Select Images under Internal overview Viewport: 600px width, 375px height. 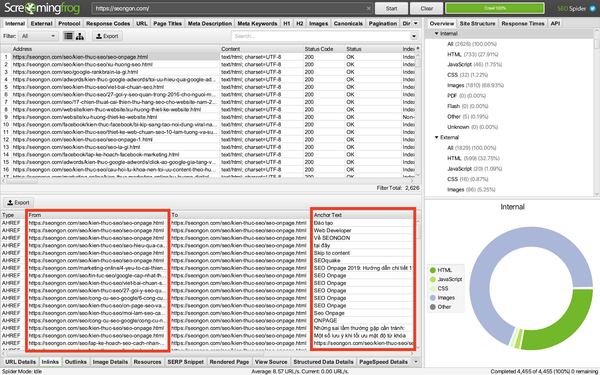[475, 85]
